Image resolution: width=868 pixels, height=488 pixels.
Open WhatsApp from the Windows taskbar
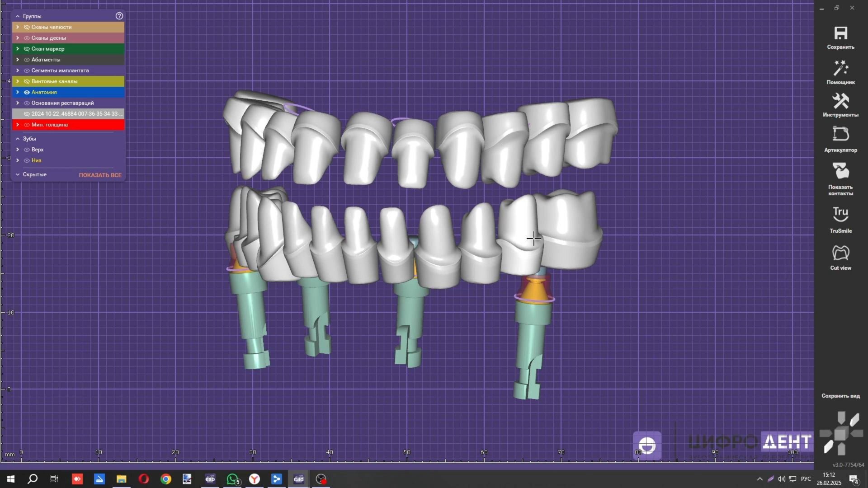(232, 479)
